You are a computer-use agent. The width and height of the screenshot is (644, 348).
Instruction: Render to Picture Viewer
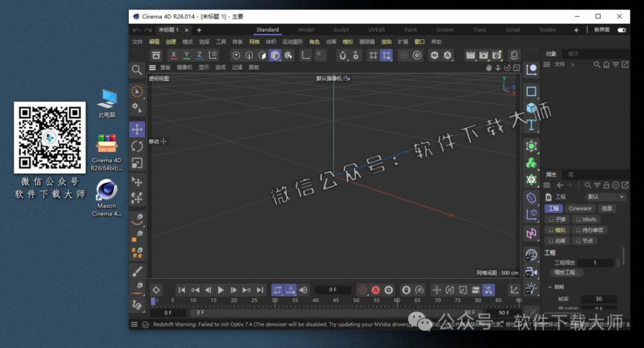point(484,55)
